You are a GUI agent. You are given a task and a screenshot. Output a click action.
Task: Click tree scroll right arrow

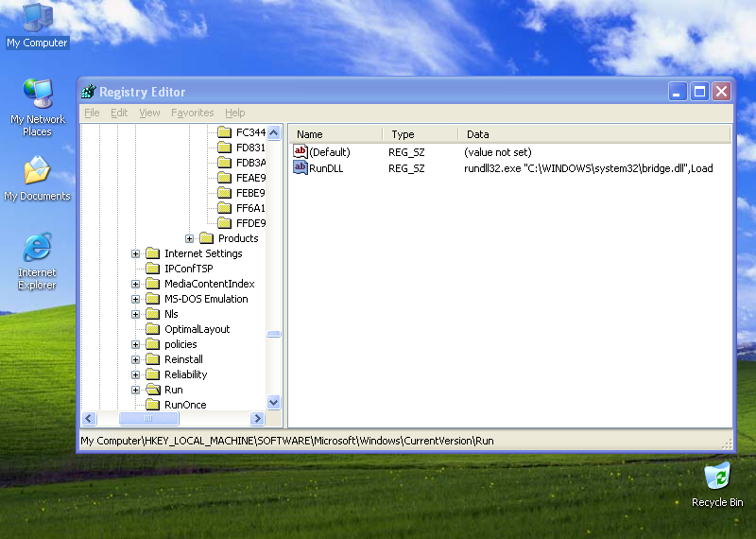(x=257, y=418)
